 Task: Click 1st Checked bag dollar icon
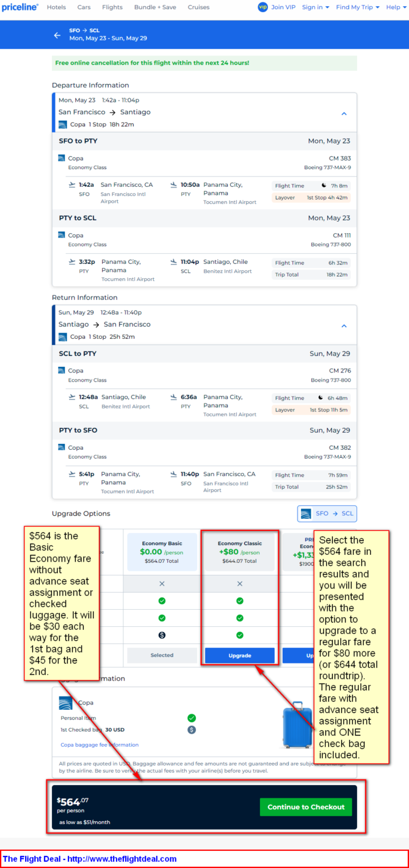tap(192, 730)
